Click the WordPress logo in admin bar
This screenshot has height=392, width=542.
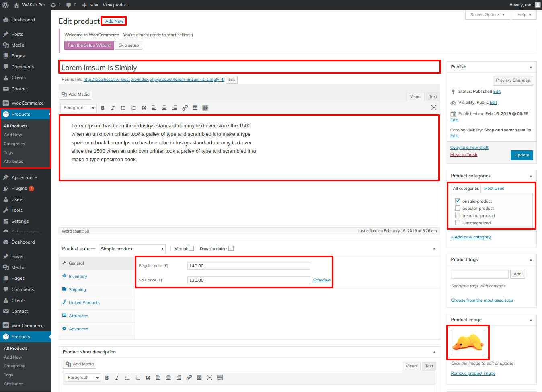[x=6, y=5]
